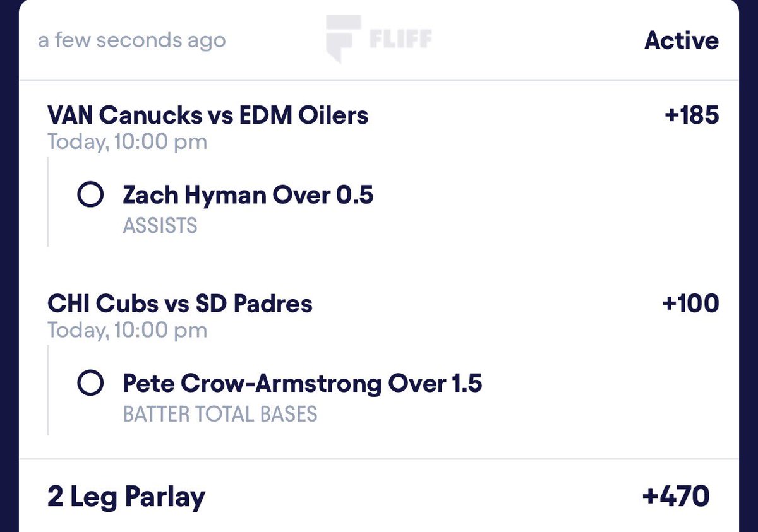758x532 pixels.
Task: Click the FLIFF wordmark watermark
Action: (x=400, y=40)
